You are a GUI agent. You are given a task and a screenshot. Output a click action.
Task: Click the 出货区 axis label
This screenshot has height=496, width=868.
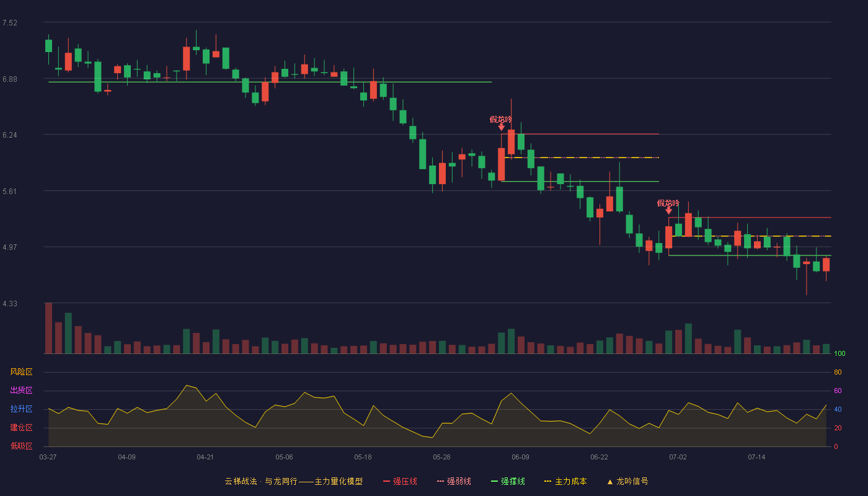(x=21, y=391)
